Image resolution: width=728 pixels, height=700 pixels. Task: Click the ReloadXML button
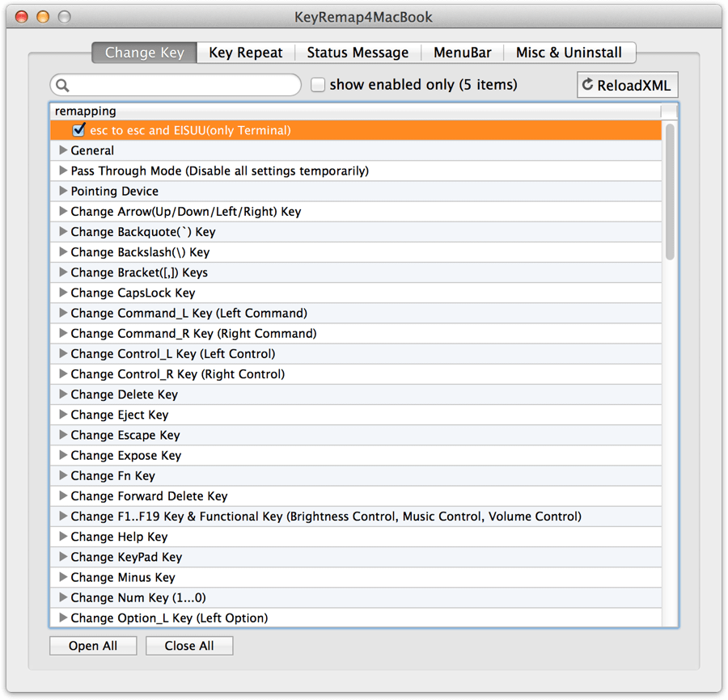[x=627, y=85]
